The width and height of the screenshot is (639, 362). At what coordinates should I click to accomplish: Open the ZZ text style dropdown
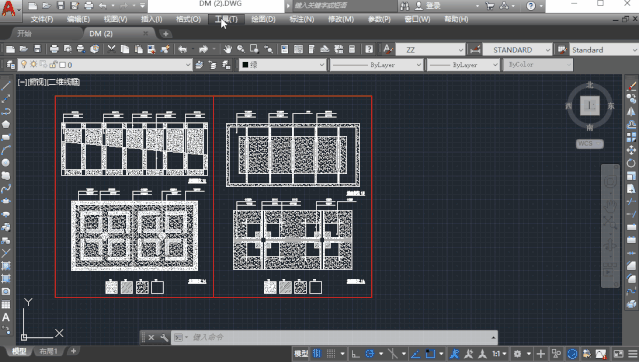[x=430, y=50]
